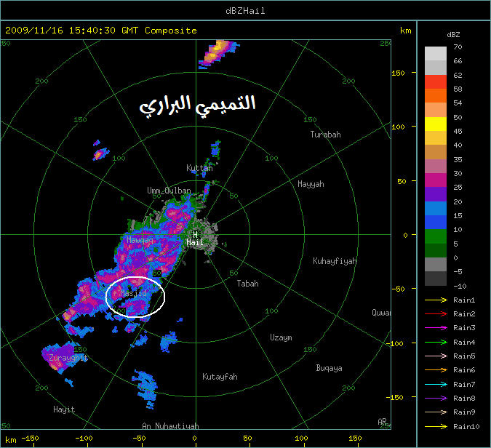The height and width of the screenshot is (448, 491).
Task: Click the Kuhayfiyah place label
Action: tap(335, 261)
